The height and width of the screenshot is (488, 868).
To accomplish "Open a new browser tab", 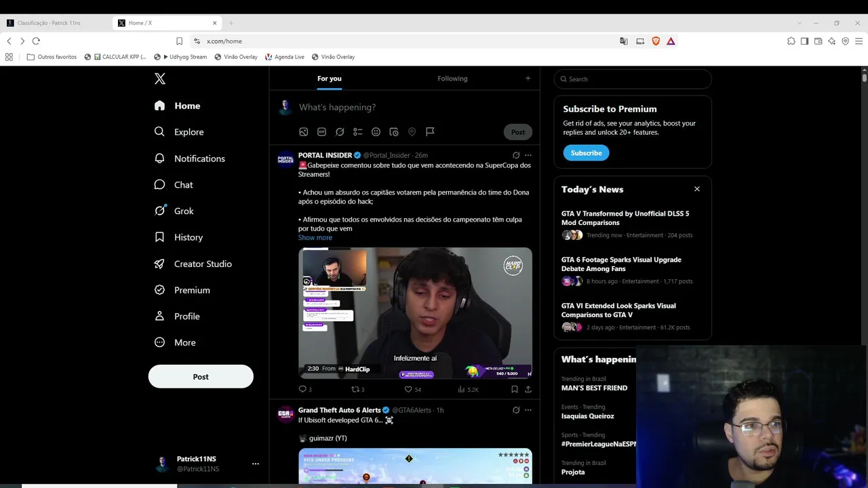I will click(231, 23).
